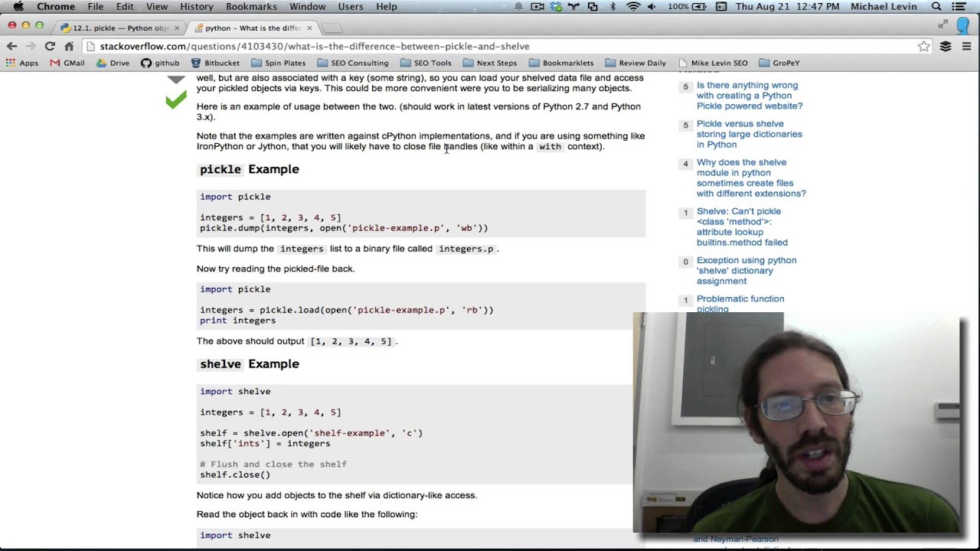The height and width of the screenshot is (551, 980).
Task: Expand the GroPeY bookmark folder
Action: click(x=779, y=63)
